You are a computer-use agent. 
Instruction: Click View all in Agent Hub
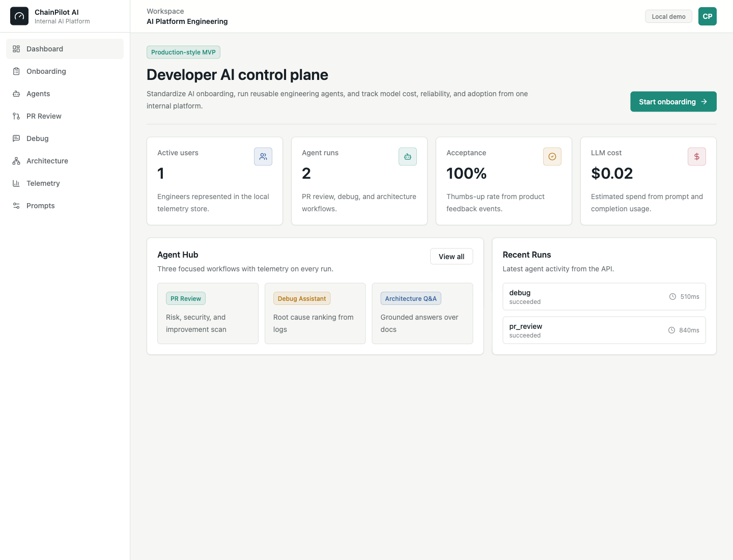point(452,257)
